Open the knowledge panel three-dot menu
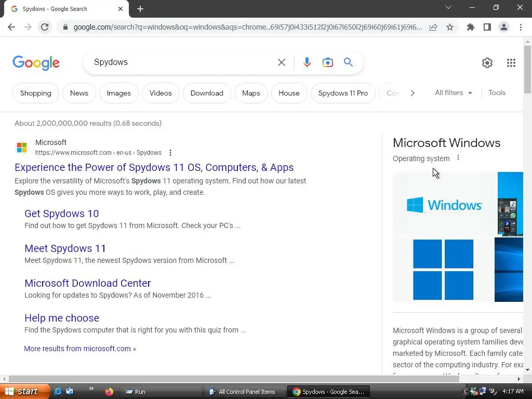Screen dimensions: 532x399 [x=458, y=158]
